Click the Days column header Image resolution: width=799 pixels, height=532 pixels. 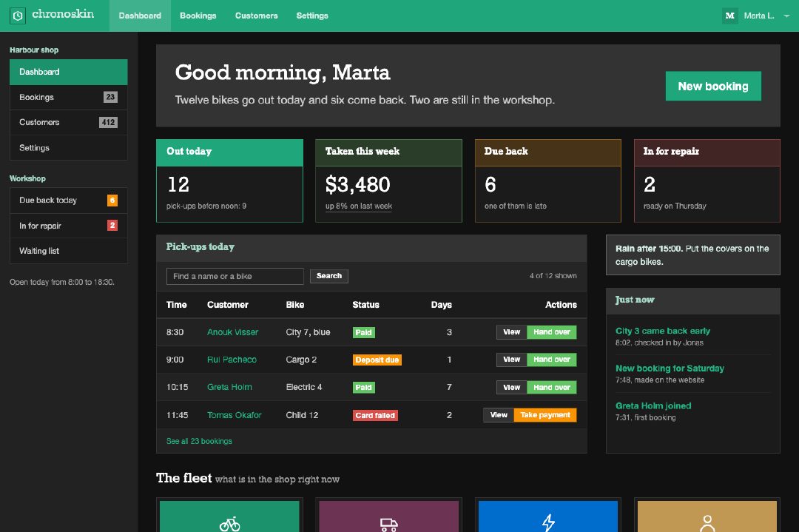(x=441, y=305)
